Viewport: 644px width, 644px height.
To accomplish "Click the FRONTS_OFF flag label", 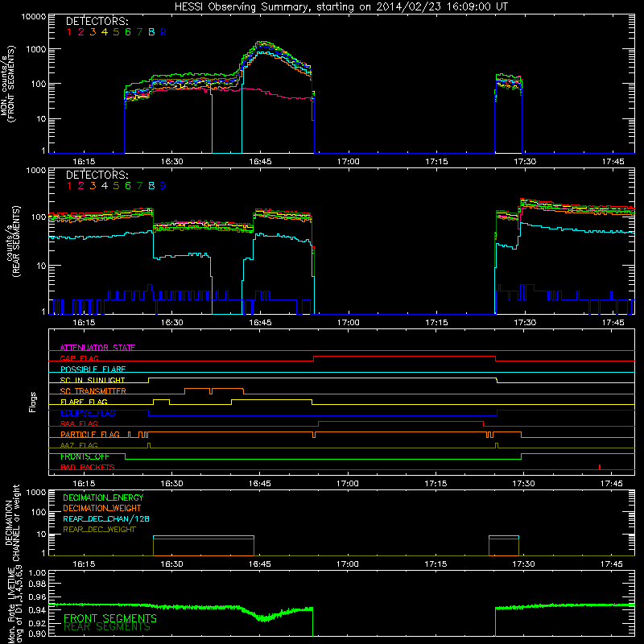I will 85,456.
